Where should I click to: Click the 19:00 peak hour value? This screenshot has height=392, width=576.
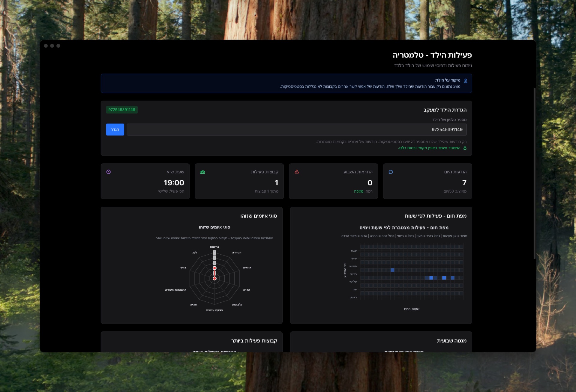point(174,183)
